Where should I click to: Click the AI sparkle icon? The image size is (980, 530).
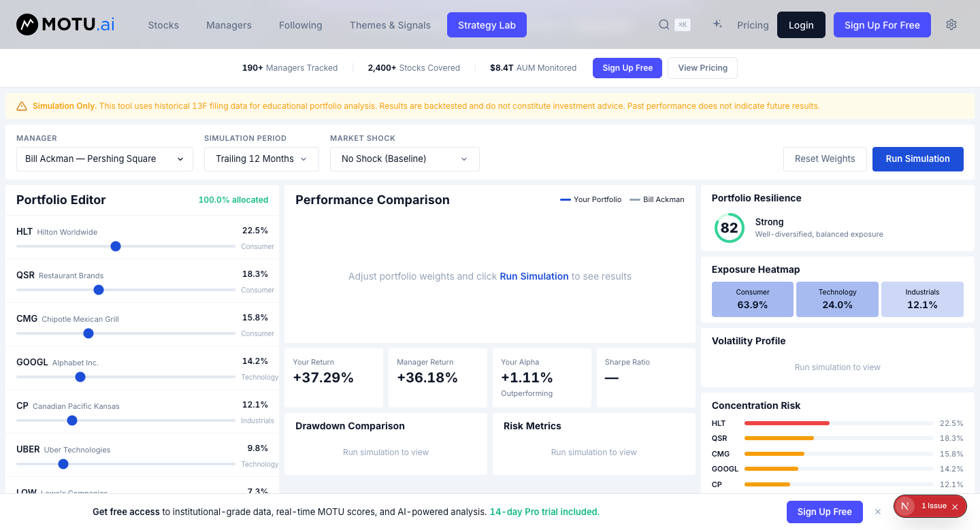coord(717,24)
